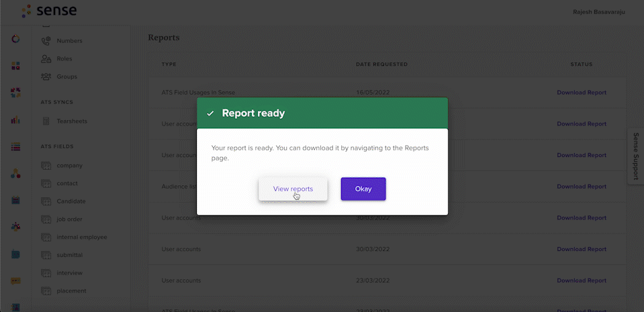
Task: Click the field icon beside job order
Action: (x=46, y=219)
